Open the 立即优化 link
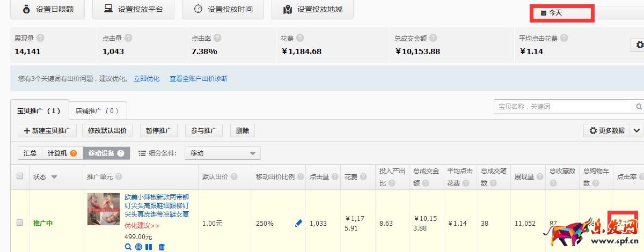This screenshot has width=644, height=252. (x=147, y=79)
